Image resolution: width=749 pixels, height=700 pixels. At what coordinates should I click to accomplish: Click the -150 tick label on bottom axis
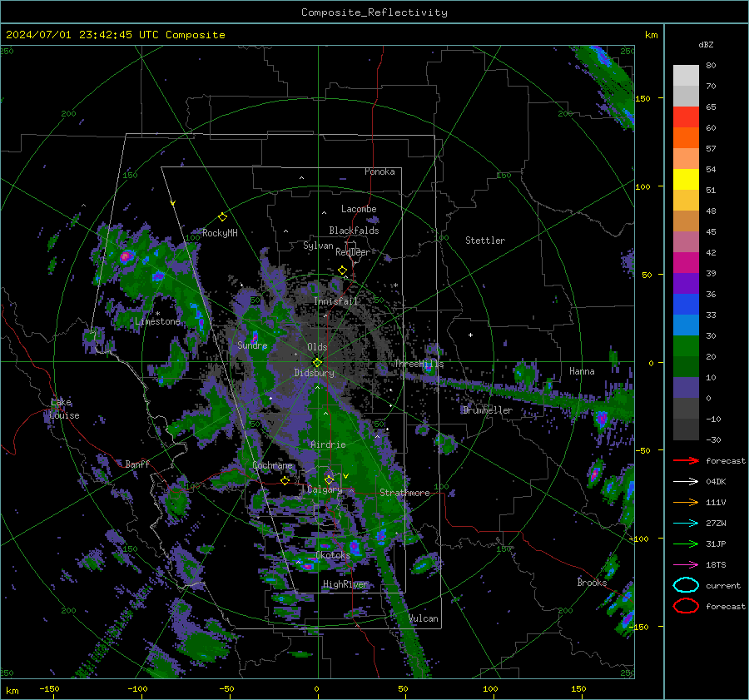[x=49, y=688]
